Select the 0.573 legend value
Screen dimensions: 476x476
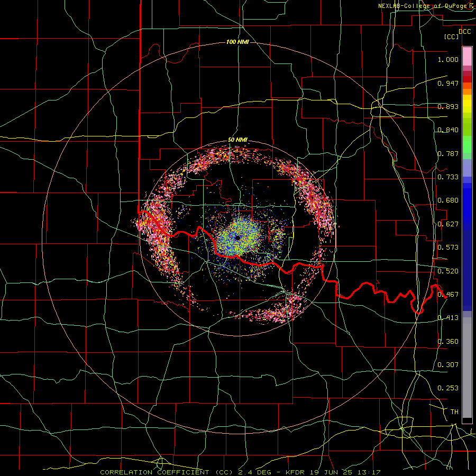click(448, 248)
